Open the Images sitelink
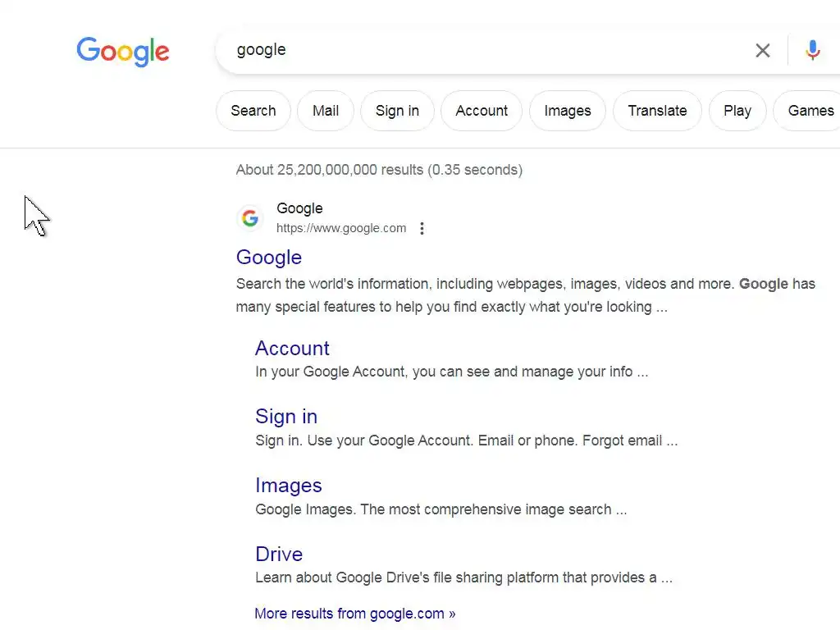This screenshot has height=630, width=840. (288, 486)
